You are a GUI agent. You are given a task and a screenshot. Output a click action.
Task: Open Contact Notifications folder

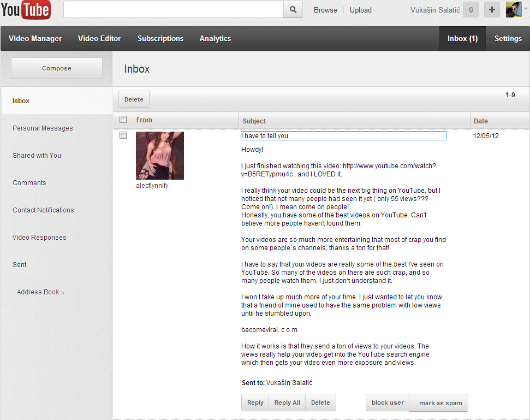(x=43, y=210)
